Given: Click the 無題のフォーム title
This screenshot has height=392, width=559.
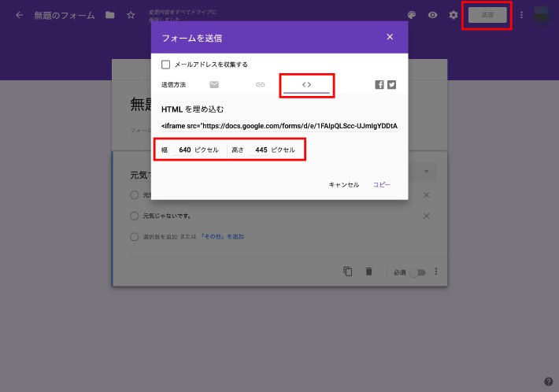Looking at the screenshot, I should [65, 15].
